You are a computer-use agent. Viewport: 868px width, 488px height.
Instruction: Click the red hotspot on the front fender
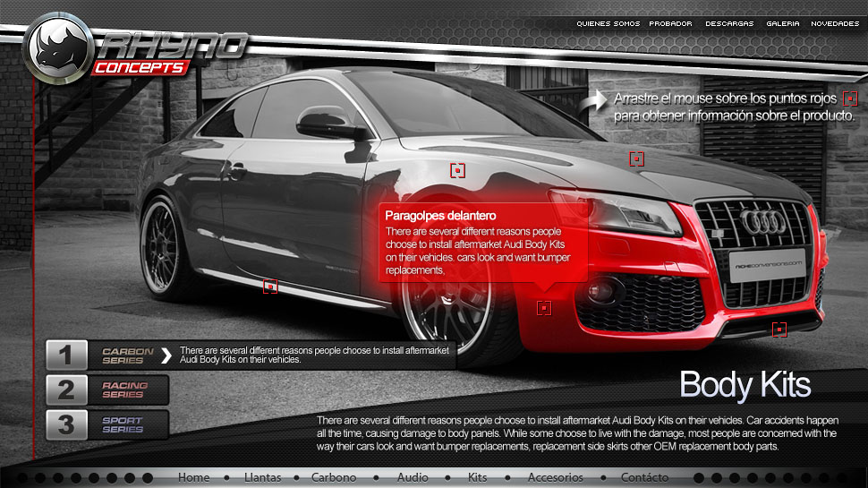pos(543,308)
